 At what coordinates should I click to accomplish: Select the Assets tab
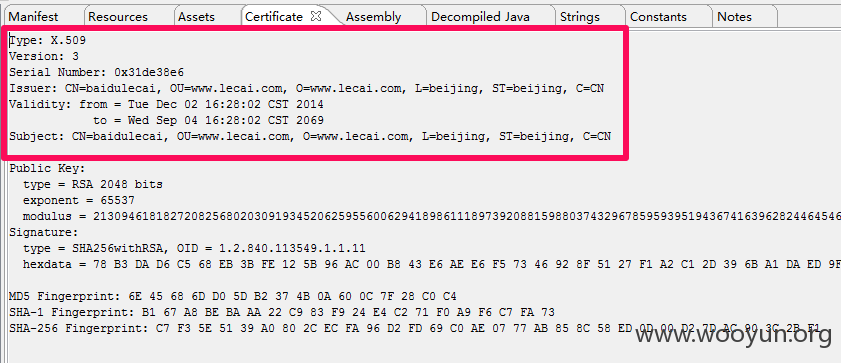[196, 17]
